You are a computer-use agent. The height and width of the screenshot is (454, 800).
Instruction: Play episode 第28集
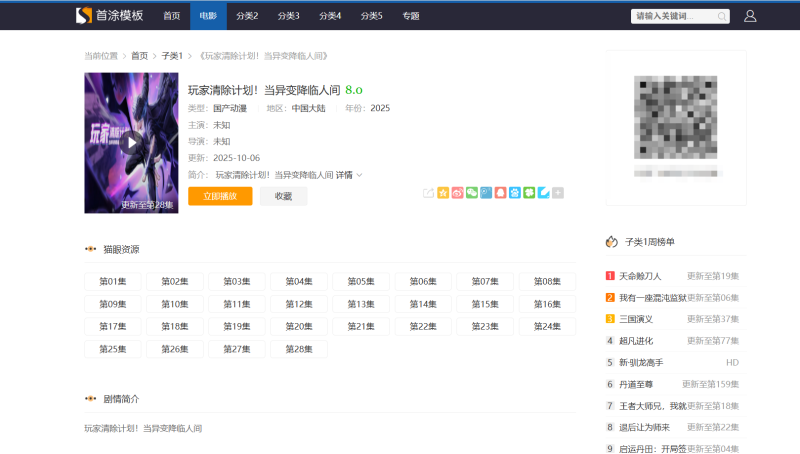click(299, 349)
